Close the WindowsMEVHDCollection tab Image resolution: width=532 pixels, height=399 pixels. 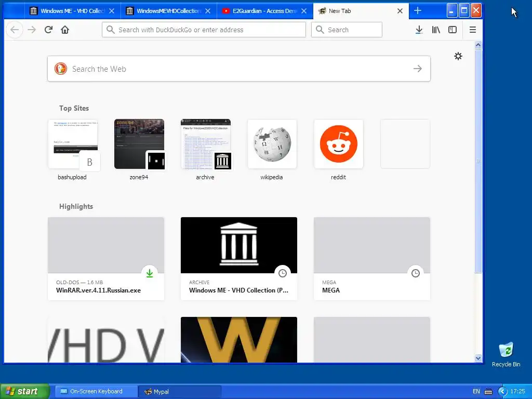click(x=208, y=11)
